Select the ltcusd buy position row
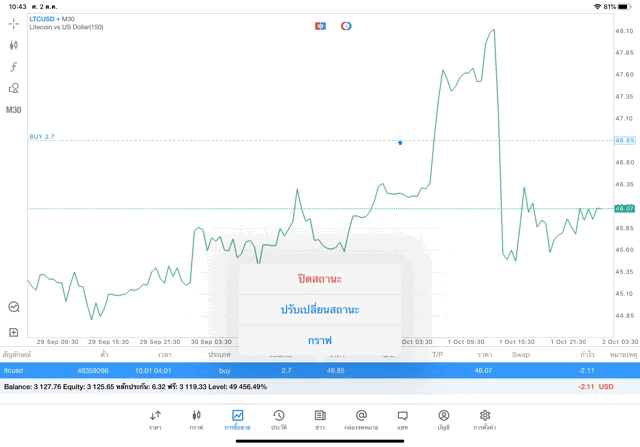Viewport: 640px width, 447px height. tap(320, 370)
